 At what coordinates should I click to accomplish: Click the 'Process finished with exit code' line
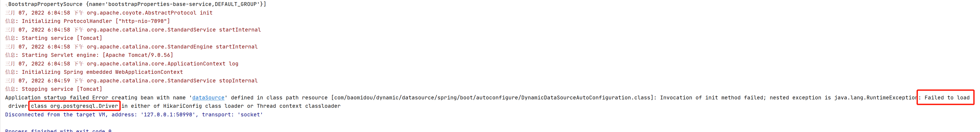(58, 130)
